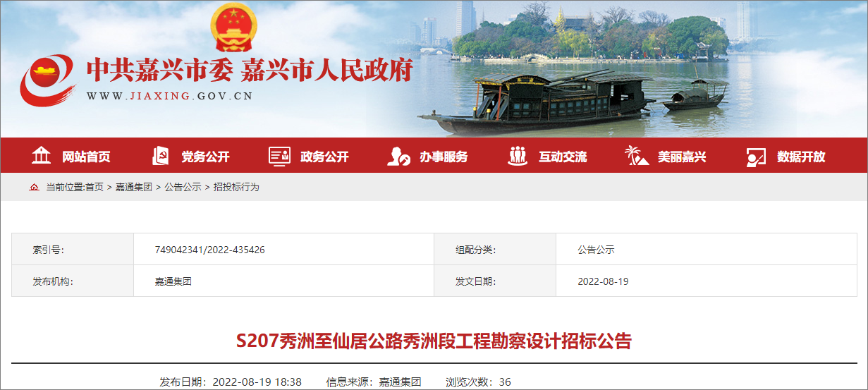This screenshot has width=868, height=390.
Task: Click the 中共嘉兴市委 嘉兴市人民政府 title
Action: 249,71
